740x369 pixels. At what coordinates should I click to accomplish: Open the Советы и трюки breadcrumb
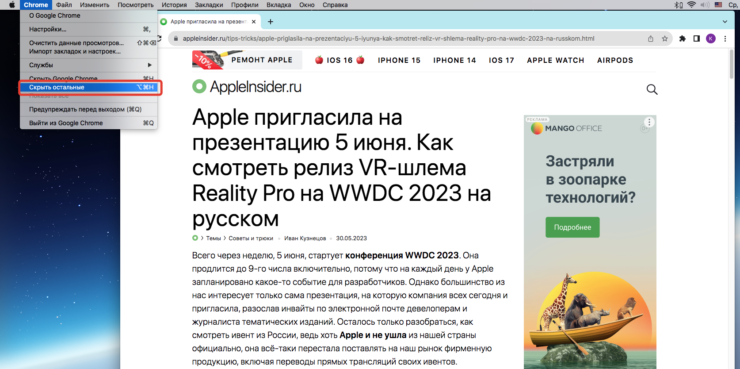click(x=251, y=238)
